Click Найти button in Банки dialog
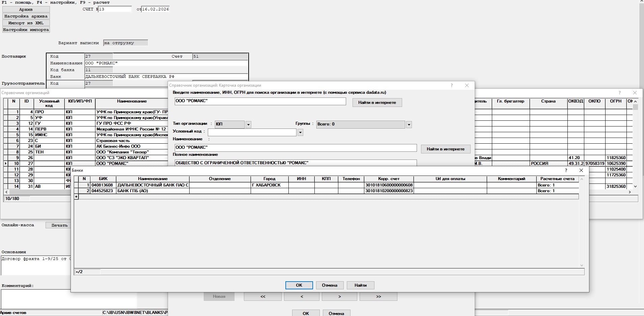The height and width of the screenshot is (316, 644). [x=360, y=285]
